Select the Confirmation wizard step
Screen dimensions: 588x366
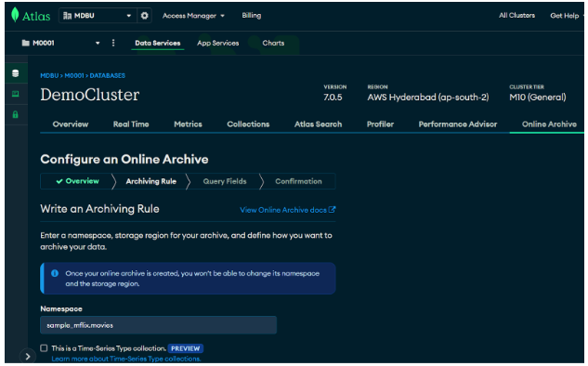(x=298, y=181)
